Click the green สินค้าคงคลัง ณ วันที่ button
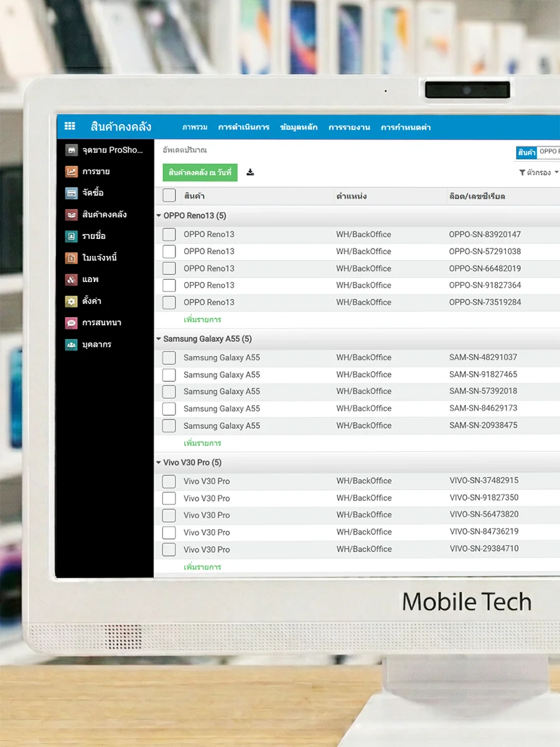Image resolution: width=560 pixels, height=747 pixels. [200, 172]
